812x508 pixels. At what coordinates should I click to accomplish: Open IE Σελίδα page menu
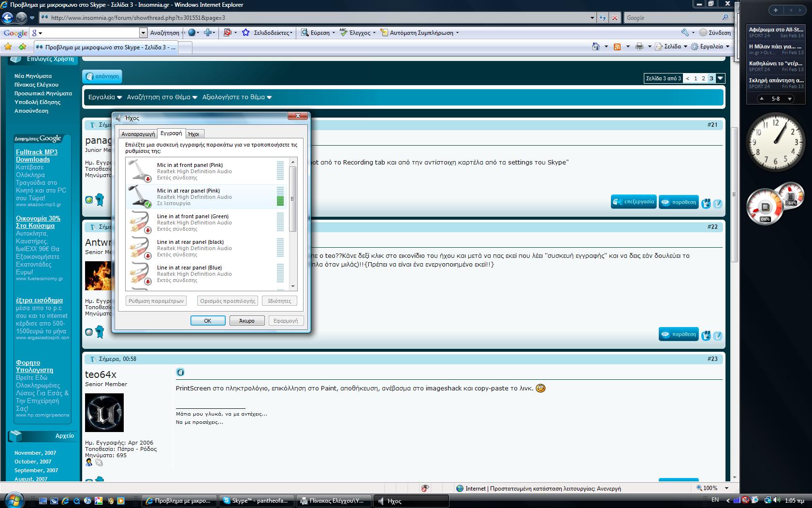coord(671,46)
